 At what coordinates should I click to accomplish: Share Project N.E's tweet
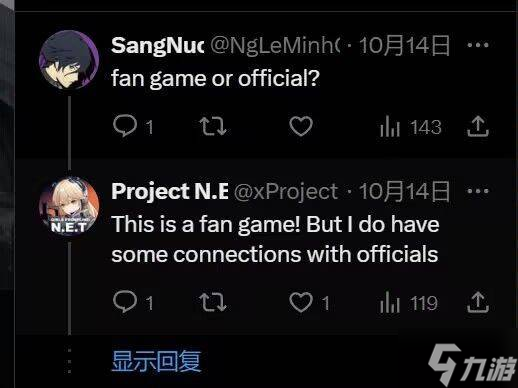tap(478, 302)
